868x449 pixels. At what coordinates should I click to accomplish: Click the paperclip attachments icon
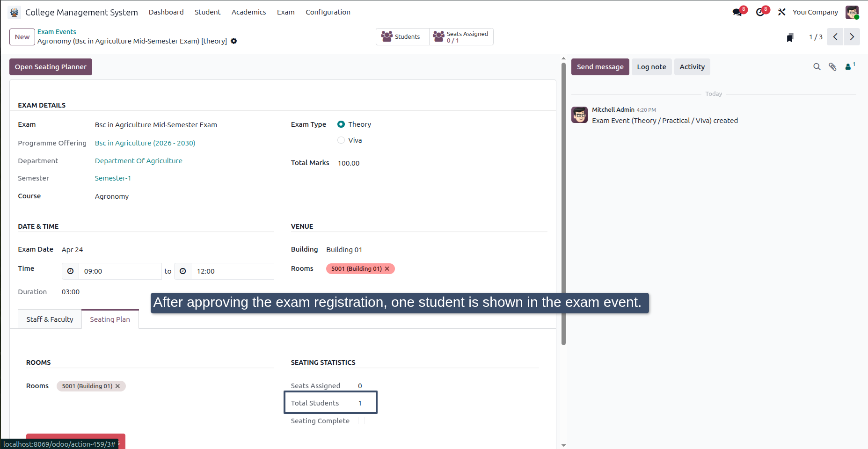[x=832, y=67]
